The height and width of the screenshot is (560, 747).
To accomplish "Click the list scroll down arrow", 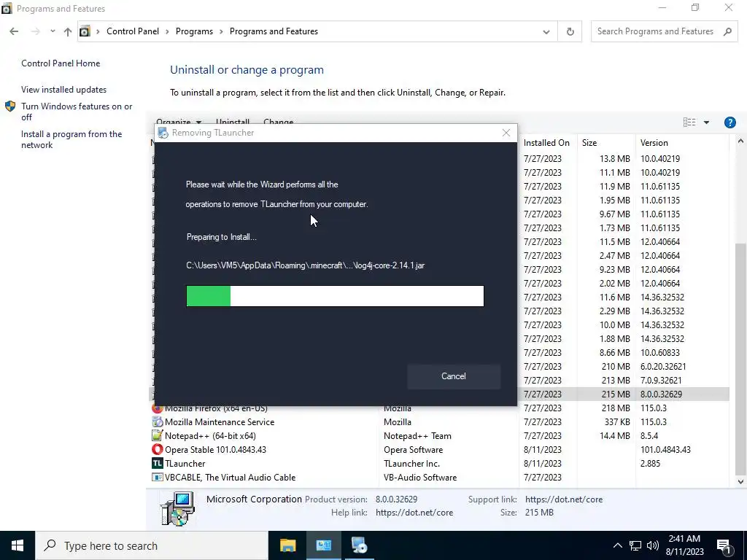I will pyautogui.click(x=740, y=481).
